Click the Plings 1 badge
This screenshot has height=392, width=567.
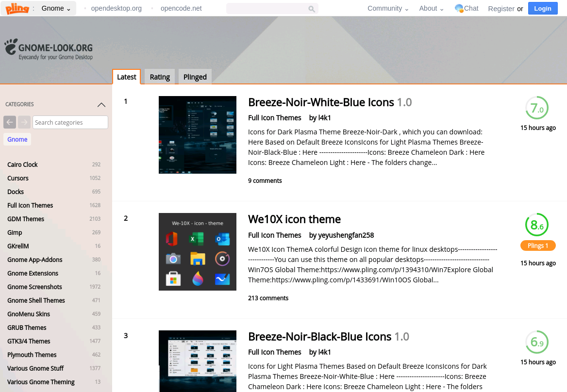[538, 245]
